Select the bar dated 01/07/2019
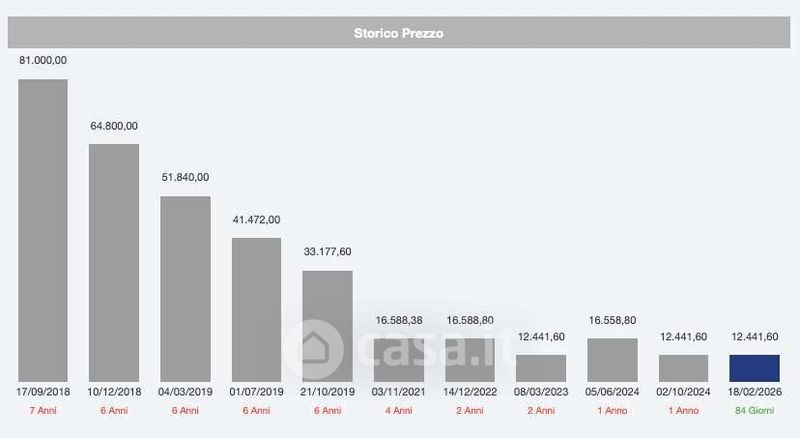This screenshot has height=438, width=800. 256,309
